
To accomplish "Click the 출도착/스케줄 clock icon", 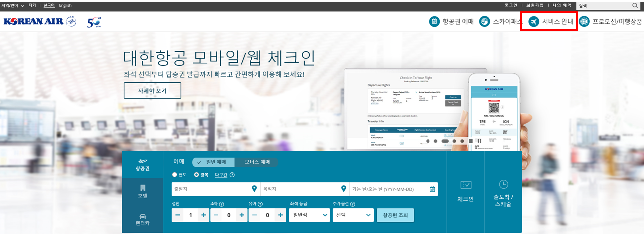I will pyautogui.click(x=503, y=184).
